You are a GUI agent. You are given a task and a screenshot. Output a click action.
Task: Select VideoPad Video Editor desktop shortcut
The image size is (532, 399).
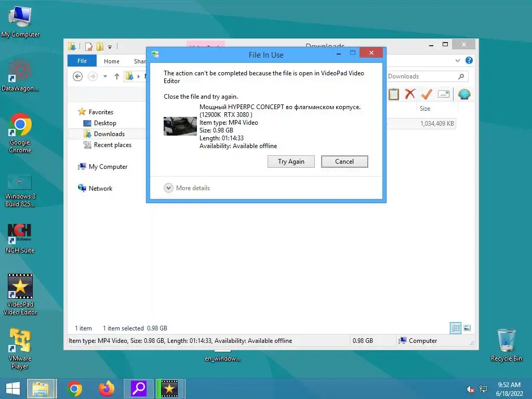[x=20, y=295]
